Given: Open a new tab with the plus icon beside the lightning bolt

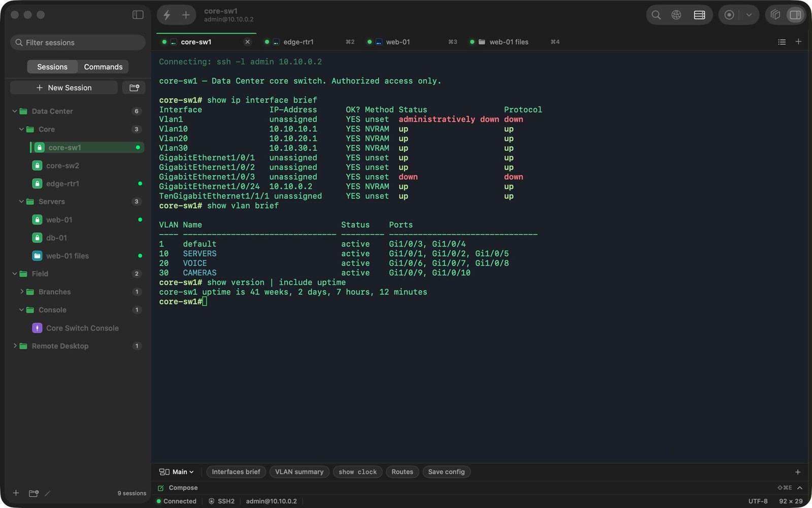Looking at the screenshot, I should [186, 15].
